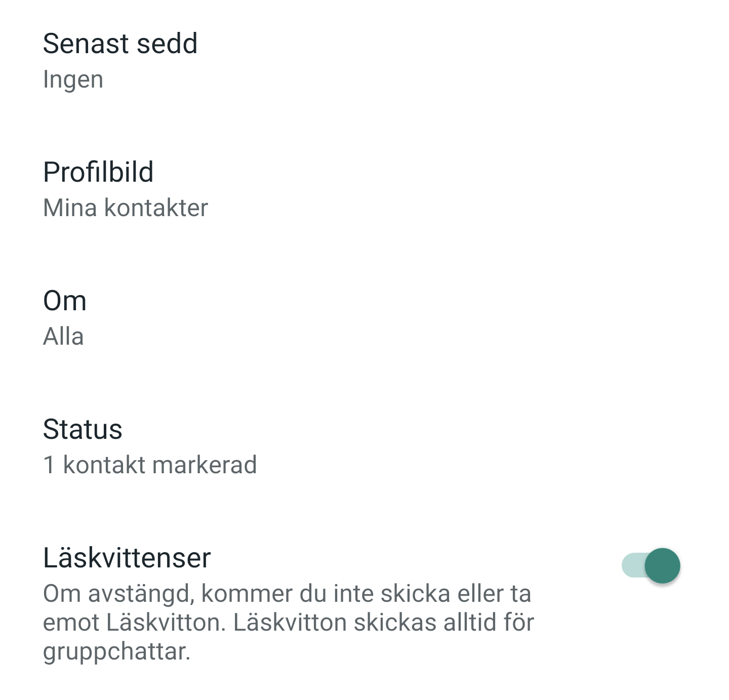Edit the Status contact selection

click(364, 446)
